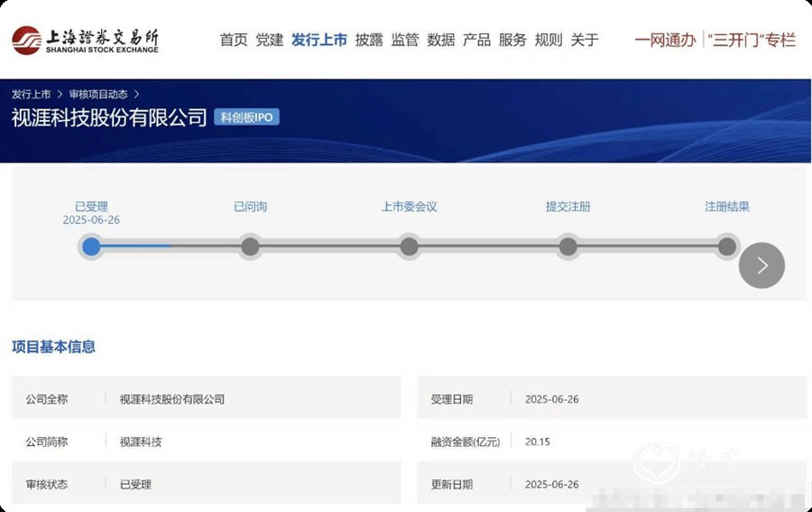The image size is (812, 512).
Task: Go to the 一网通办 link
Action: tap(666, 40)
